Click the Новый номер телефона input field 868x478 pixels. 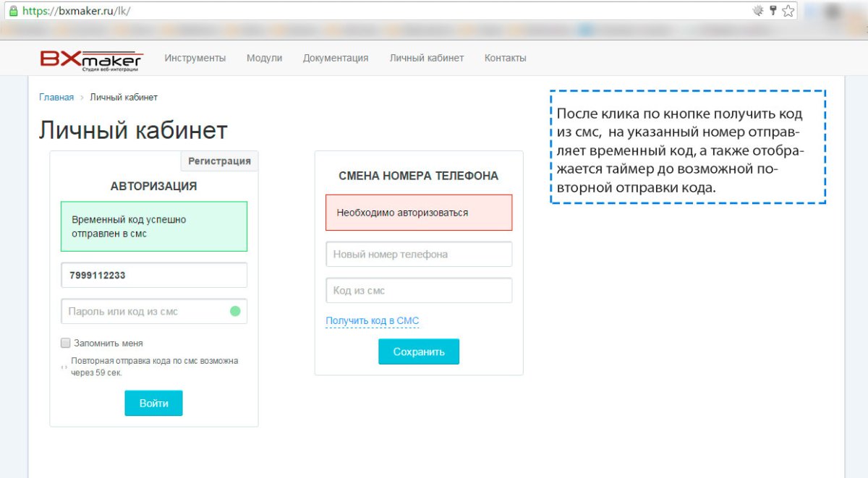pos(418,254)
